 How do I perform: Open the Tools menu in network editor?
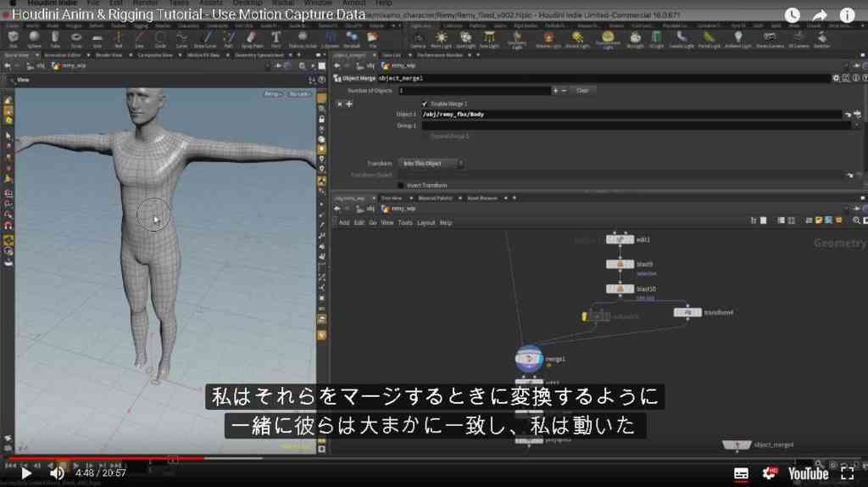click(405, 223)
